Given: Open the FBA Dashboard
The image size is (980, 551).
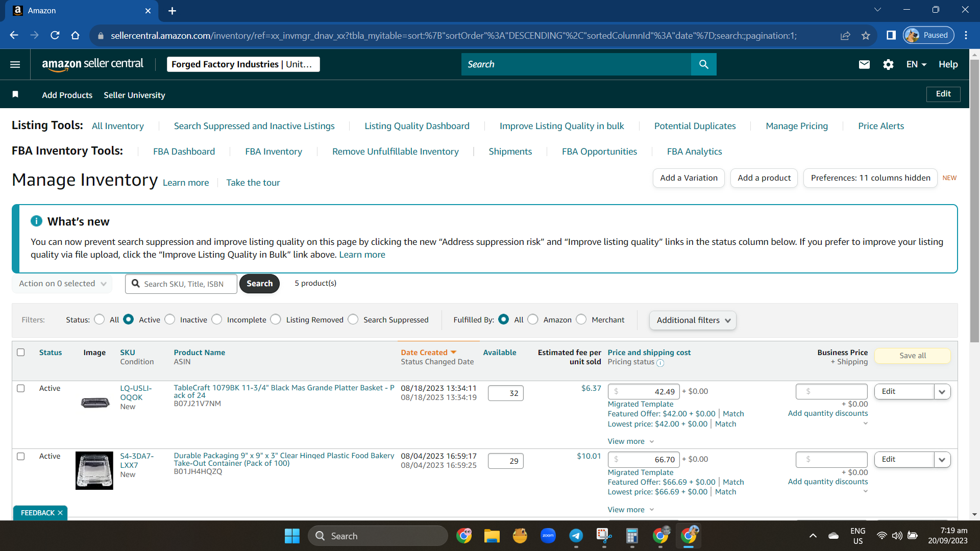Looking at the screenshot, I should (184, 152).
